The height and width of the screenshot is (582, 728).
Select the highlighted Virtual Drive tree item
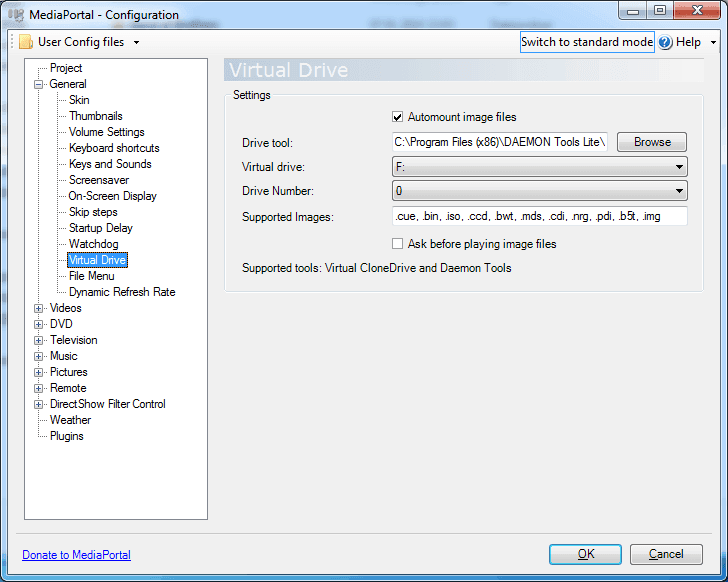98,260
